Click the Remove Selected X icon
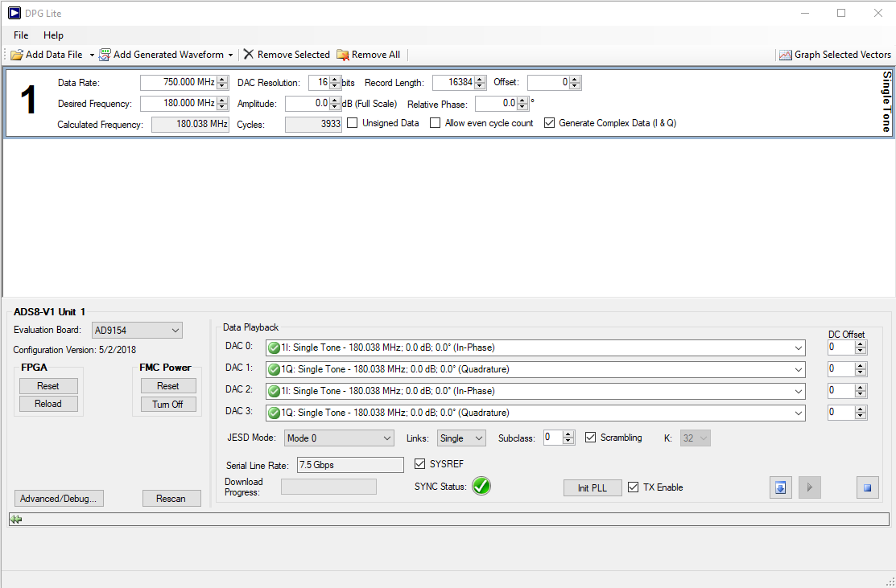This screenshot has width=896, height=588. (249, 55)
